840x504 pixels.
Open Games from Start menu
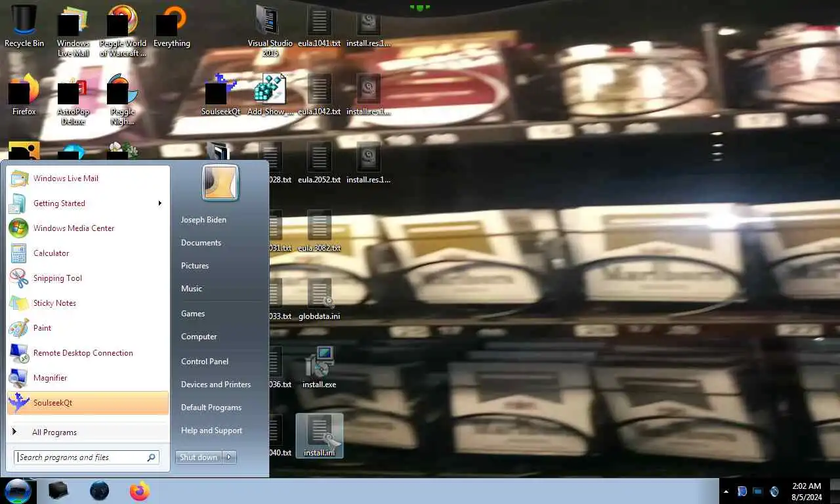pyautogui.click(x=193, y=314)
